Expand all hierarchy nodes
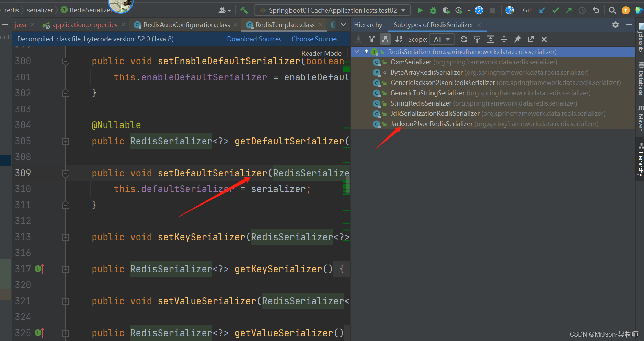This screenshot has width=644, height=341. (x=491, y=39)
